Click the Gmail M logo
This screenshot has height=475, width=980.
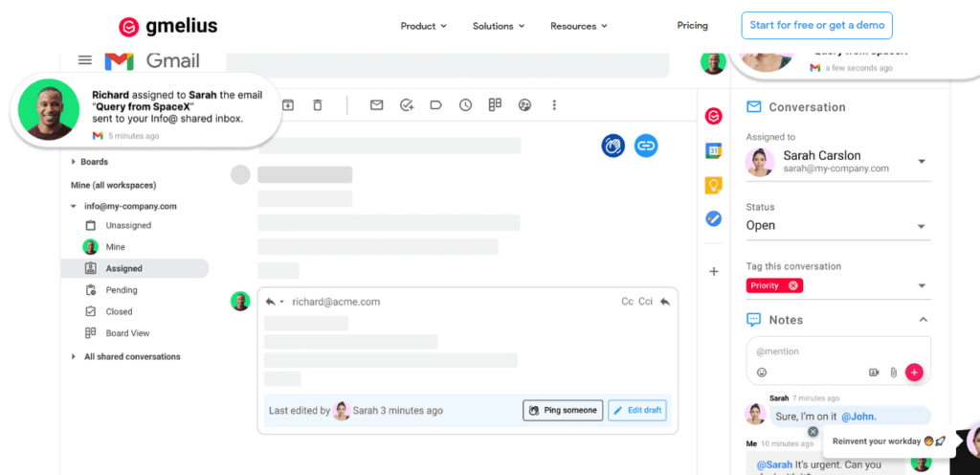point(119,61)
